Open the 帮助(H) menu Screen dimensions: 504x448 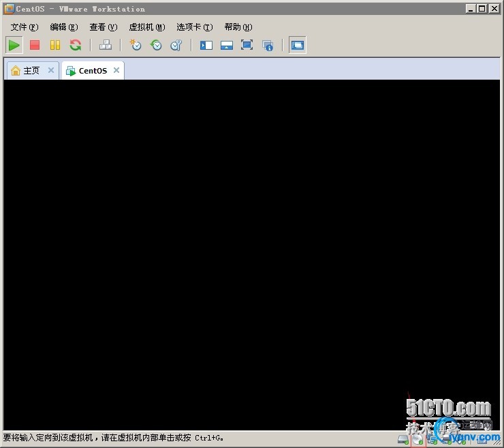point(238,27)
